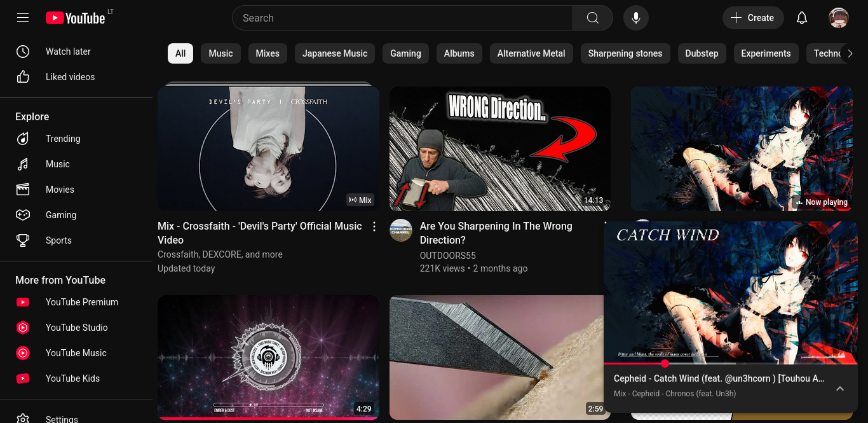Screen dimensions: 868x423
Task: Start voice search with microphone icon
Action: pyautogui.click(x=635, y=18)
